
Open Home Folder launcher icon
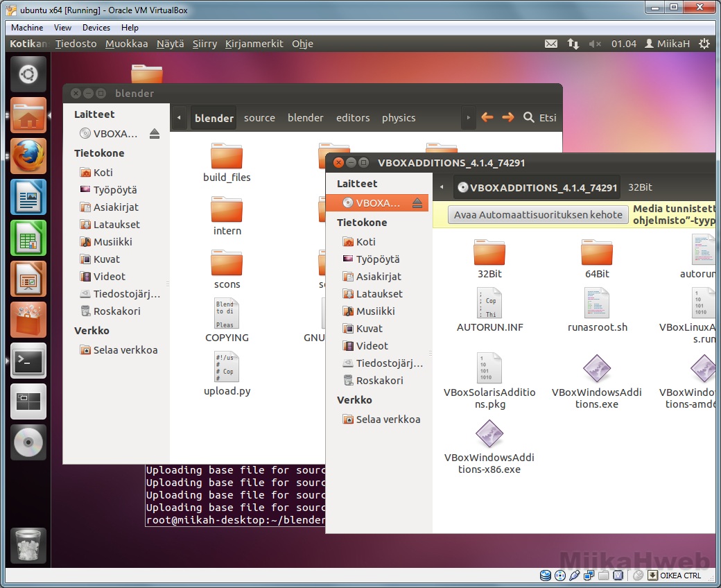pyautogui.click(x=28, y=115)
